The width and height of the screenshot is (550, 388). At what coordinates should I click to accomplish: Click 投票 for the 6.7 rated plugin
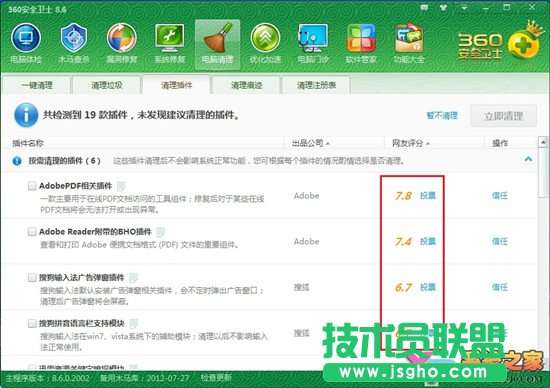click(x=428, y=287)
